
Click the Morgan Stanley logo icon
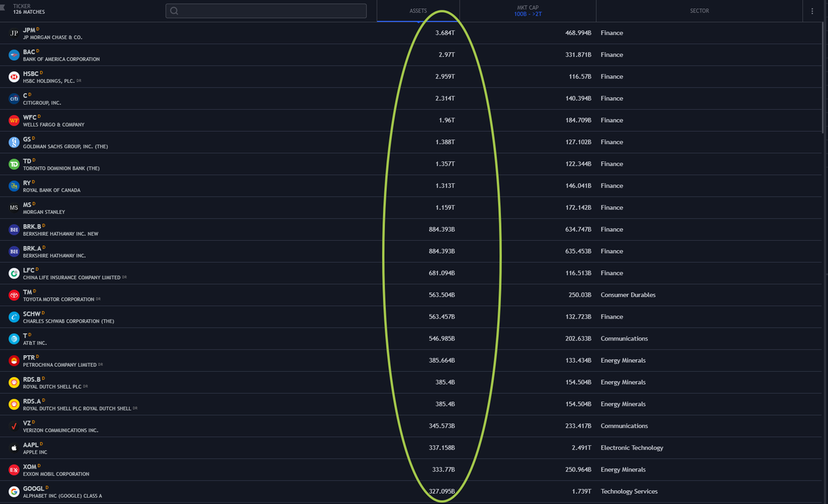(x=14, y=208)
